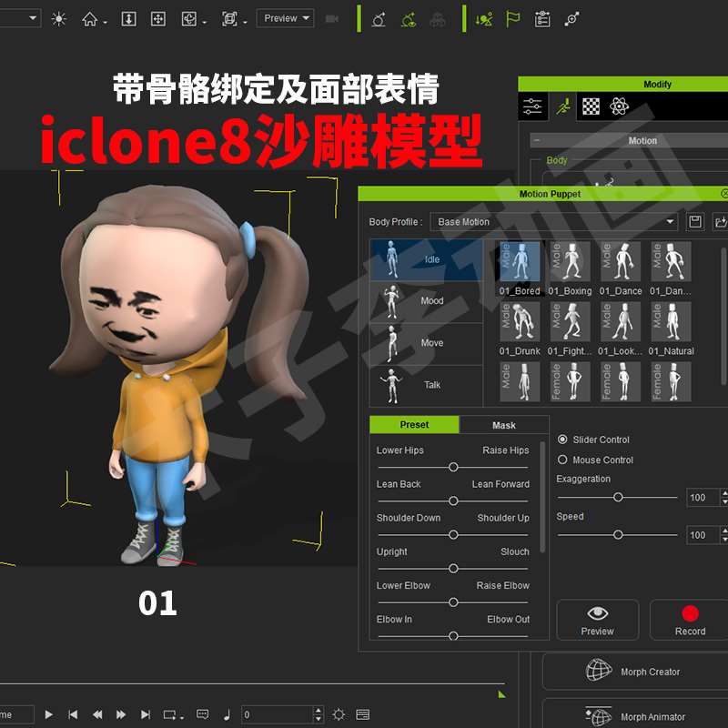
Task: Enable the Slider Control option
Action: (562, 440)
